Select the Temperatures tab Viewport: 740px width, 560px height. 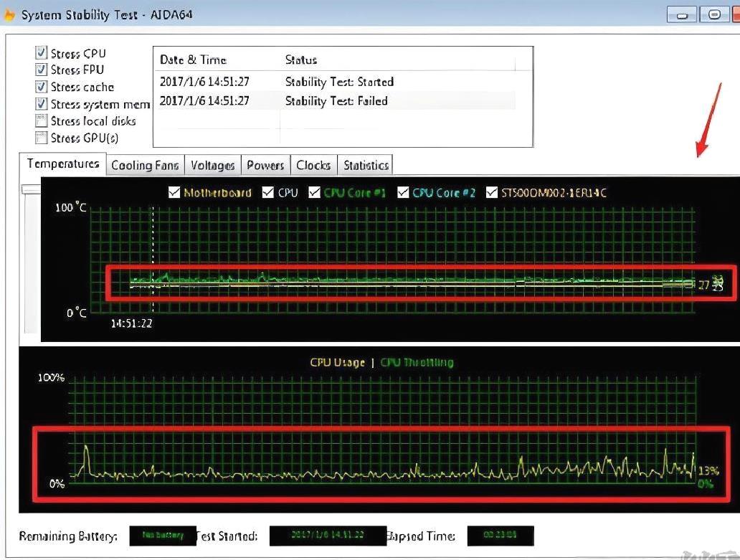point(63,163)
